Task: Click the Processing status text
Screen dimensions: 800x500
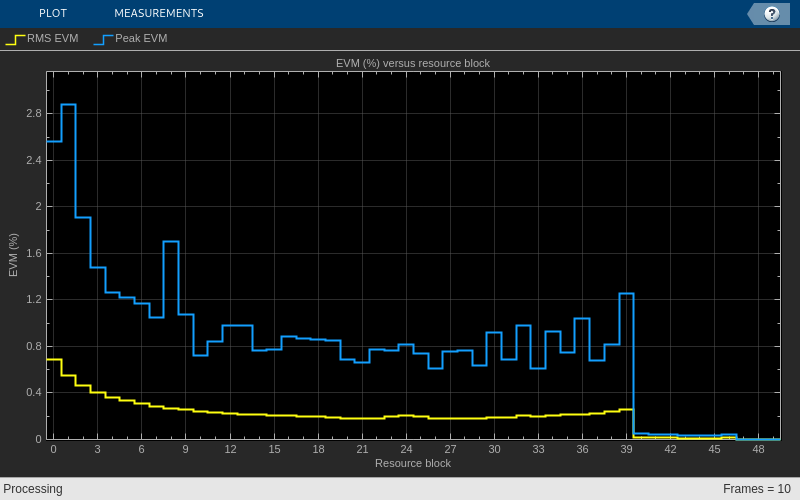Action: [33, 489]
